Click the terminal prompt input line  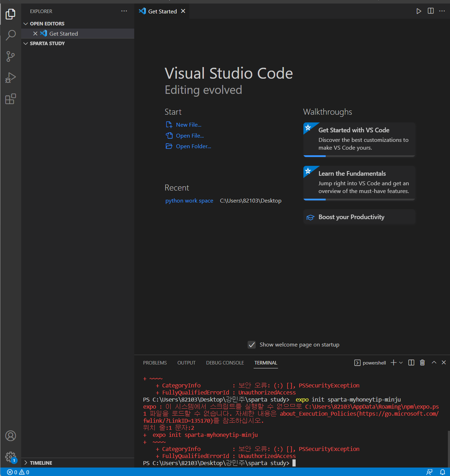[219, 463]
